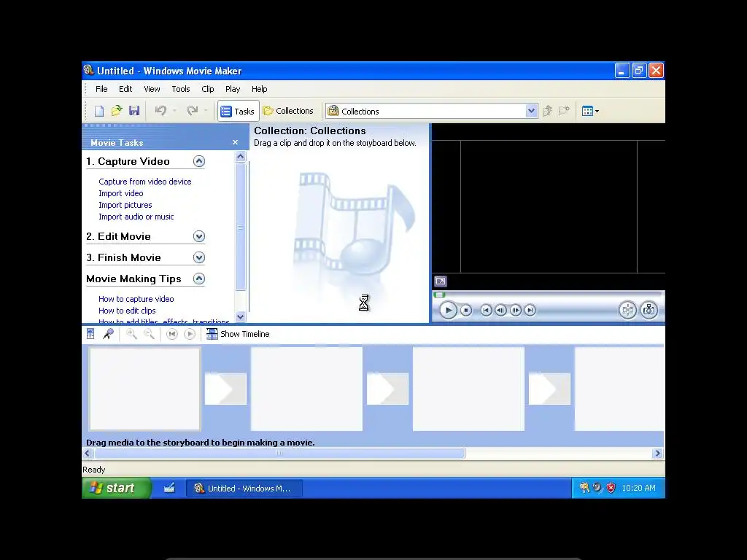Click the Import video link
Screen dimensions: 747x560
tap(120, 193)
